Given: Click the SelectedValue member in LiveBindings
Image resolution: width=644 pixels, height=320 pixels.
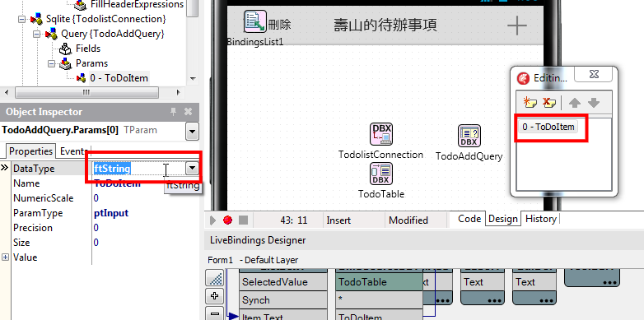Looking at the screenshot, I should [x=283, y=282].
